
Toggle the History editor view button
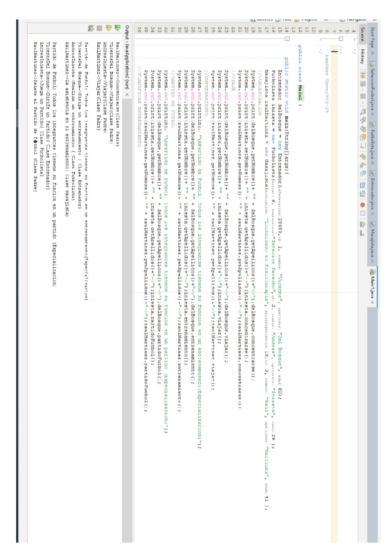(363, 56)
